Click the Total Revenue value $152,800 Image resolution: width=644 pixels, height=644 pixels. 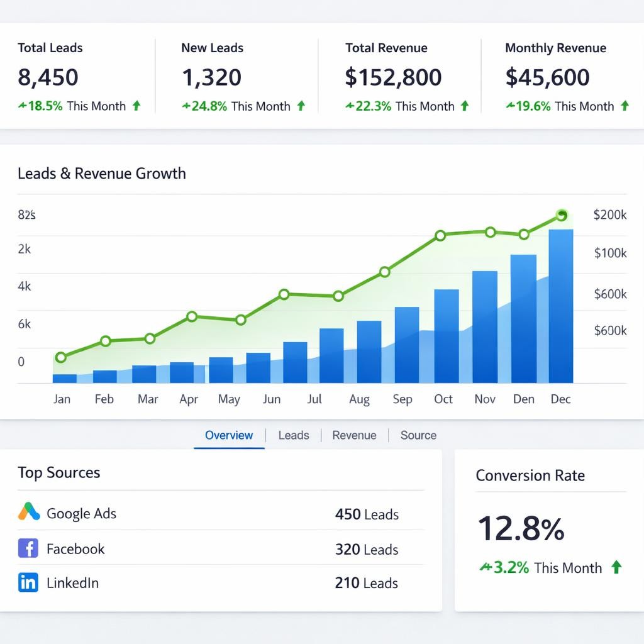[394, 77]
